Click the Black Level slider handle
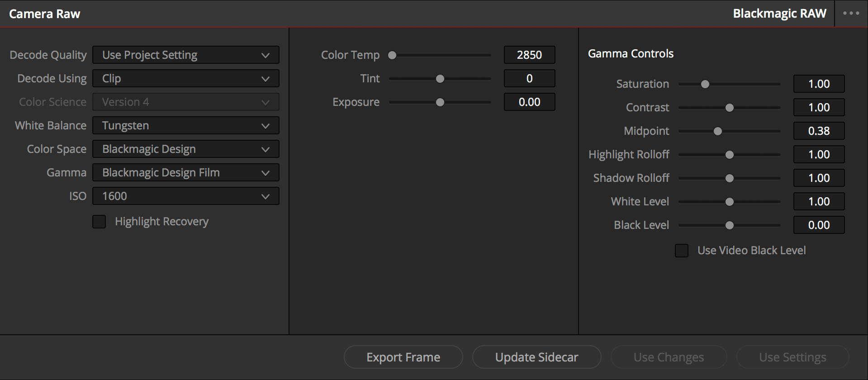This screenshot has width=868, height=380. coord(730,225)
